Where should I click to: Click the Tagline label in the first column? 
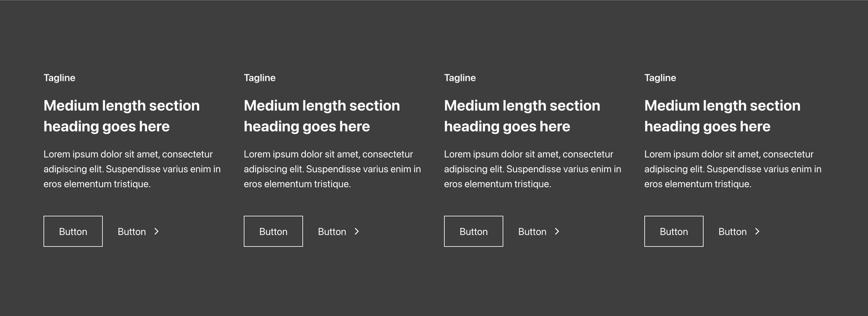click(60, 78)
